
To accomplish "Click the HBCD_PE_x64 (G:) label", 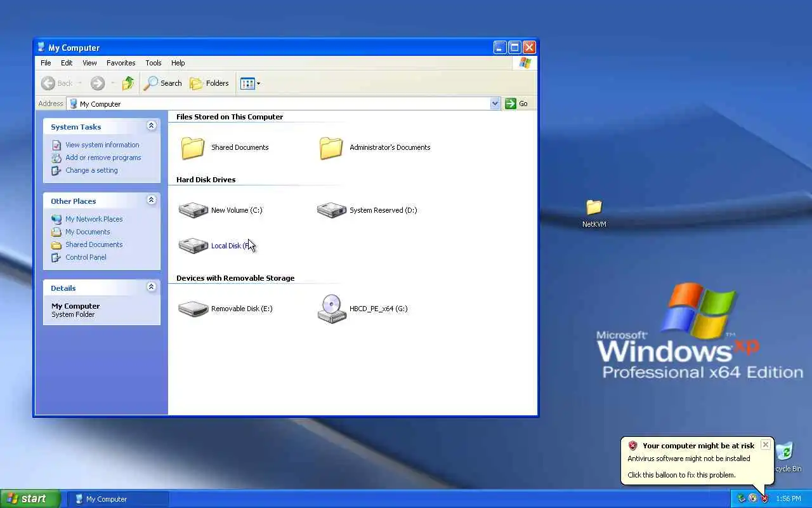I will tap(379, 309).
